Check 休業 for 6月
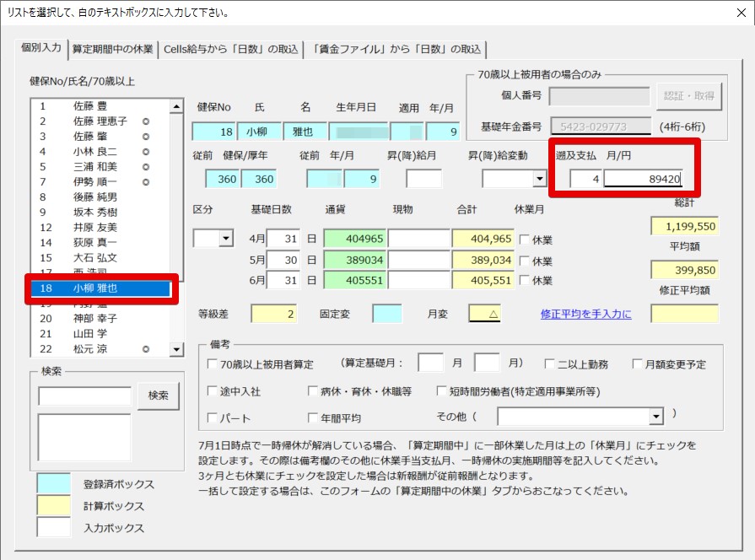Screen dimensions: 755x560 525,280
